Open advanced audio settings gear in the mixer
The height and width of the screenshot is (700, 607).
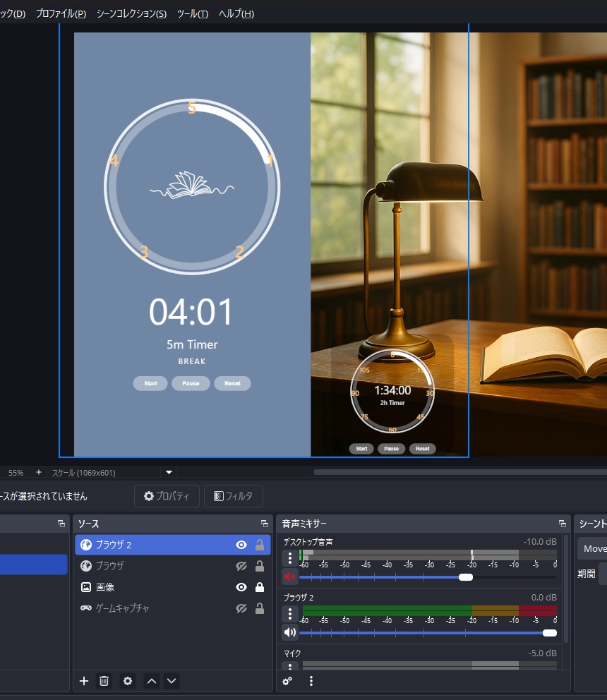point(287,681)
